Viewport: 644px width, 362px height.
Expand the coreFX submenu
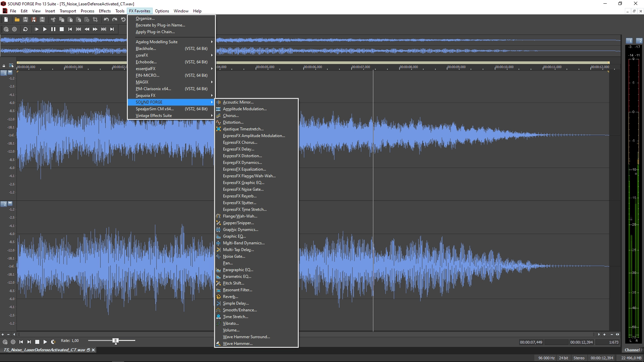coord(171,55)
